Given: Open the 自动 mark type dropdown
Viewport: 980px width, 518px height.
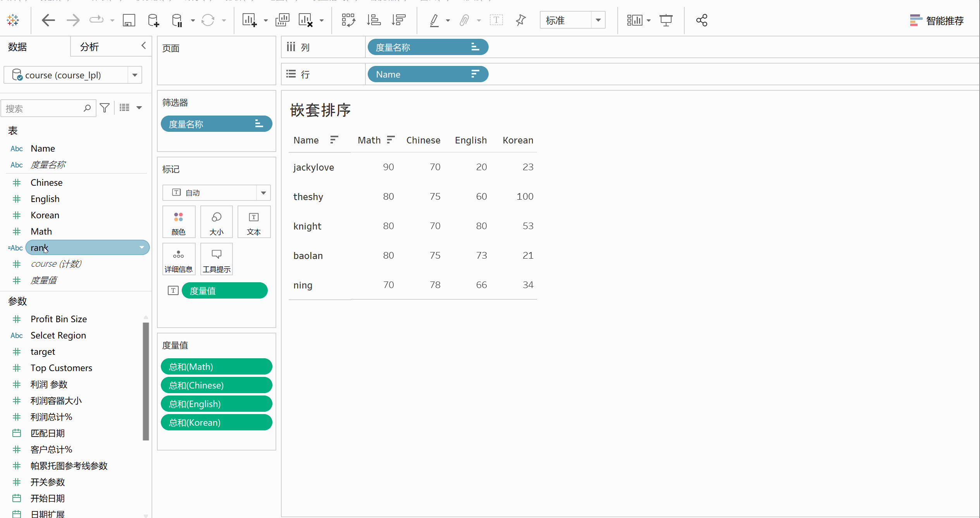Looking at the screenshot, I should (x=263, y=193).
